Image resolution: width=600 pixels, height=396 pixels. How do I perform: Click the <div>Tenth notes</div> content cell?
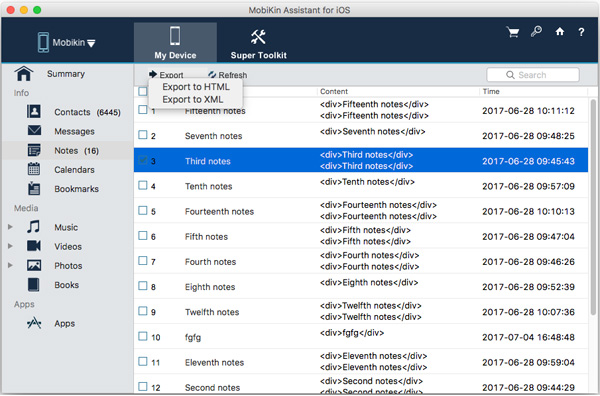[367, 182]
